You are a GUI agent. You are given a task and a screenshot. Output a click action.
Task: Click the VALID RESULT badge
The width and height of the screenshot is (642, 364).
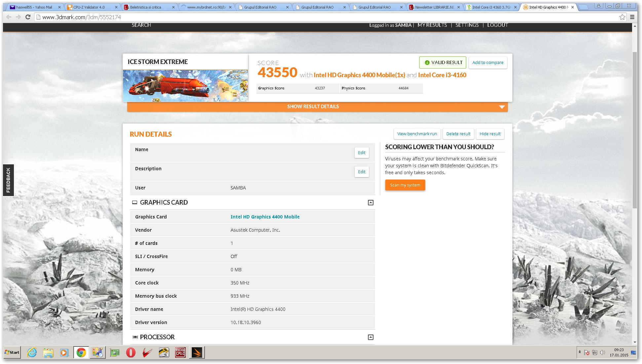pos(443,62)
